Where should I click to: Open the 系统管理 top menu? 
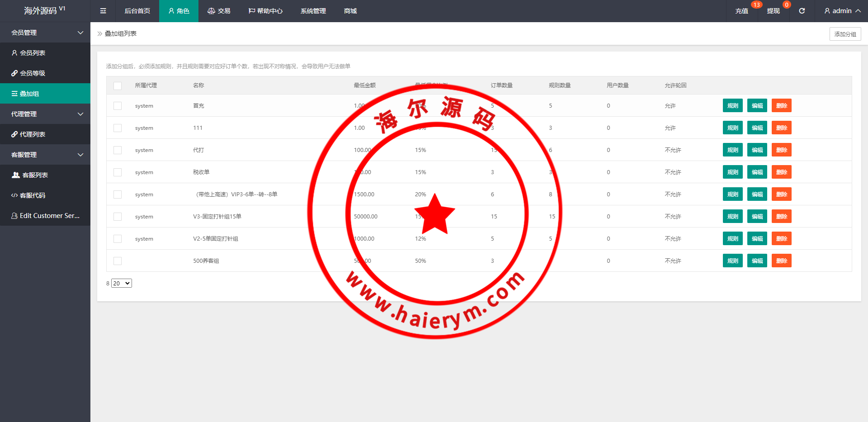click(313, 11)
